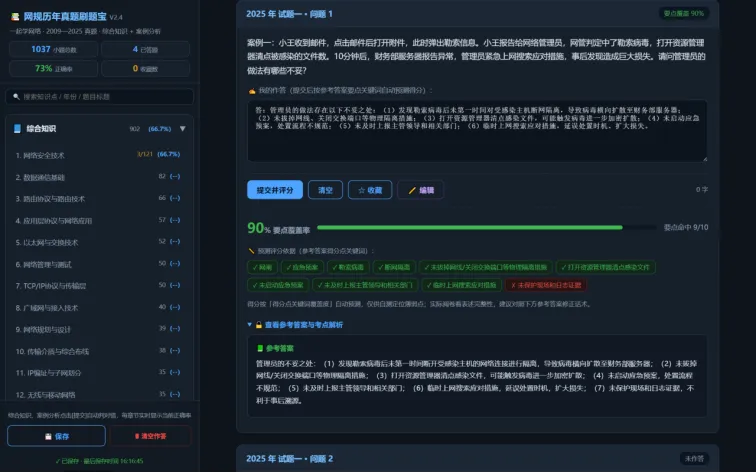Open chapter 4. 应用层协议与网络应用
Image resolution: width=756 pixels, height=473 pixels.
pyautogui.click(x=98, y=220)
